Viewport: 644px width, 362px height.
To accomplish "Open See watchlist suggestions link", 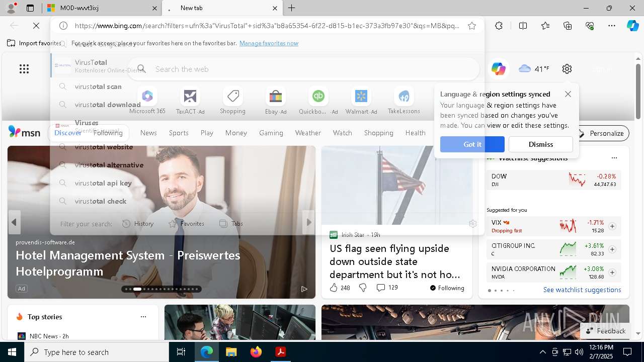I will tap(582, 290).
